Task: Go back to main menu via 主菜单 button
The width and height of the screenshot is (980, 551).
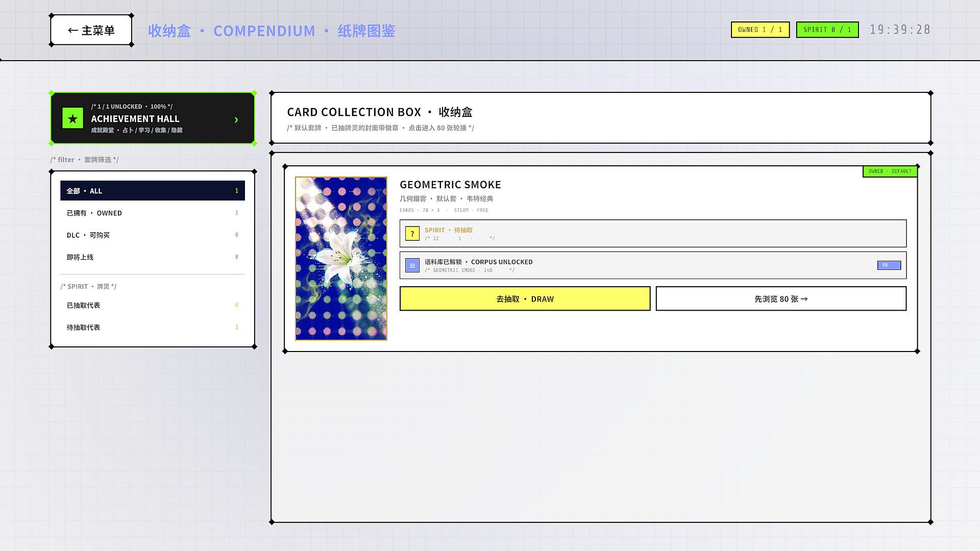Action: [x=91, y=31]
